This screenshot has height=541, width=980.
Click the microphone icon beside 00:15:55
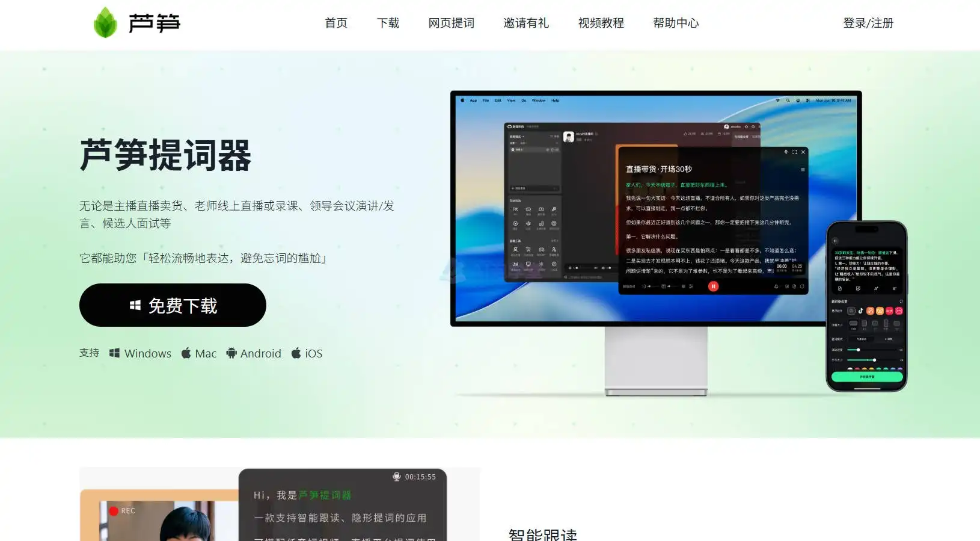pyautogui.click(x=396, y=477)
